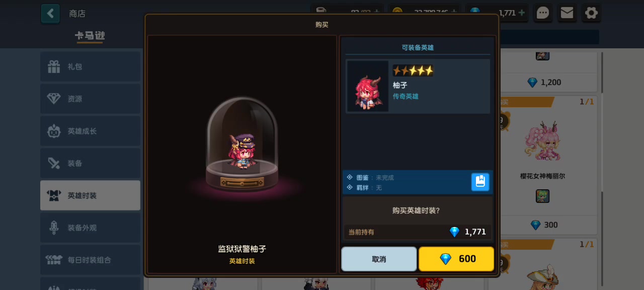Click the blue collection book icon
Image resolution: width=644 pixels, height=290 pixels.
pos(480,182)
